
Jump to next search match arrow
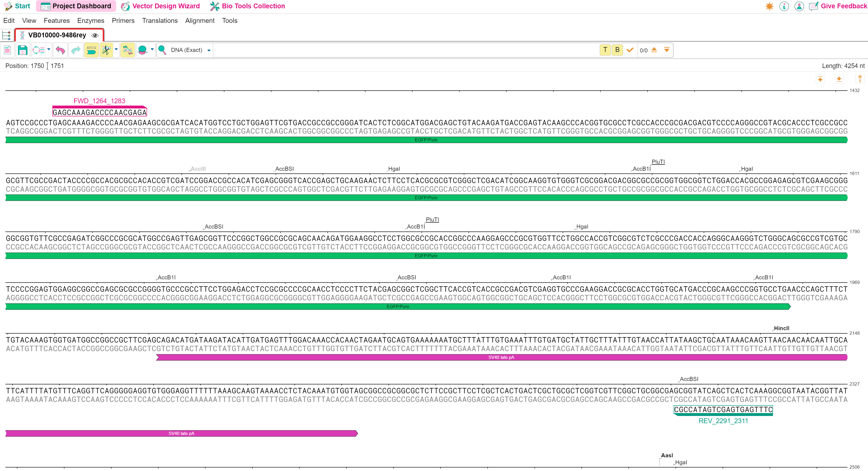click(x=666, y=50)
